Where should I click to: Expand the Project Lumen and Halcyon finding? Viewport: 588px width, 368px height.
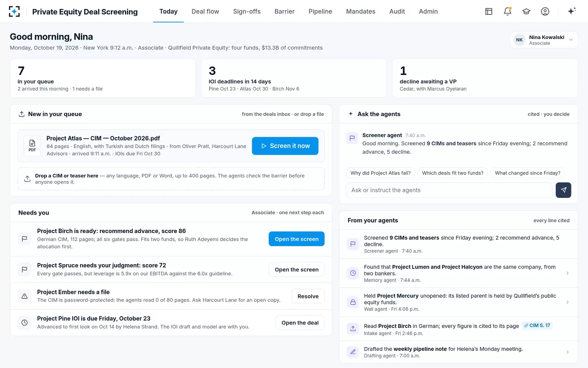[x=568, y=273]
